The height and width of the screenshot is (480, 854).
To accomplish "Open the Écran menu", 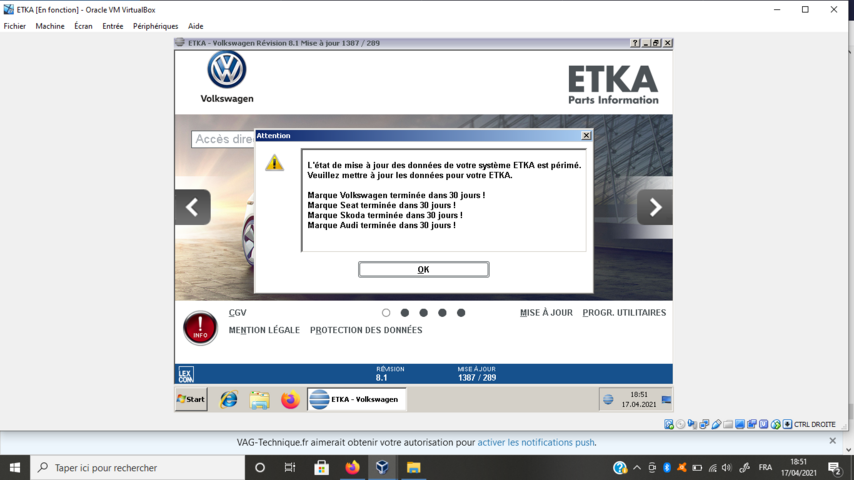I will [x=83, y=26].
